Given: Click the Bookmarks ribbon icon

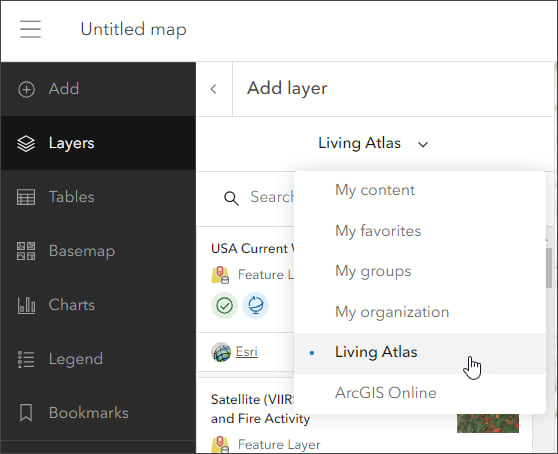Looking at the screenshot, I should point(26,413).
